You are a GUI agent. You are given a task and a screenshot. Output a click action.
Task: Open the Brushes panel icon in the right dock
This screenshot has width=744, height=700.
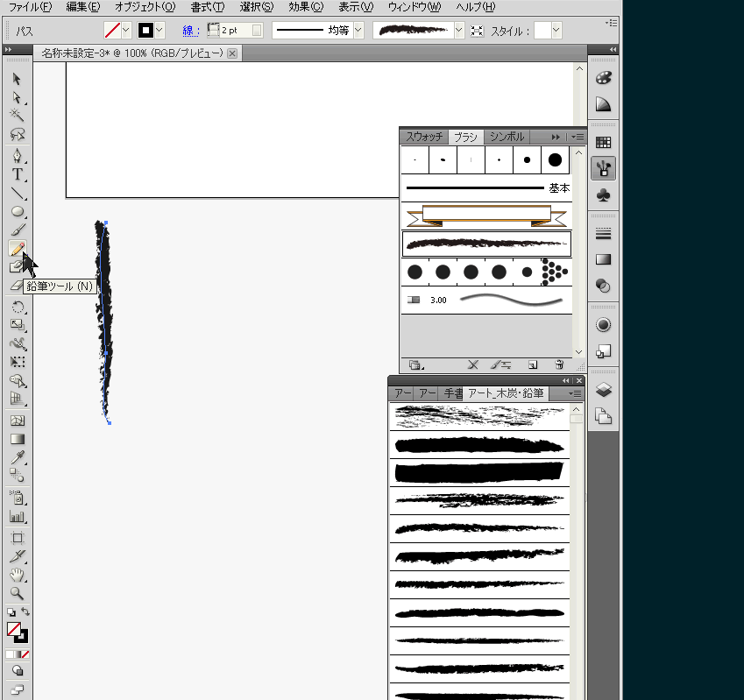[x=601, y=168]
